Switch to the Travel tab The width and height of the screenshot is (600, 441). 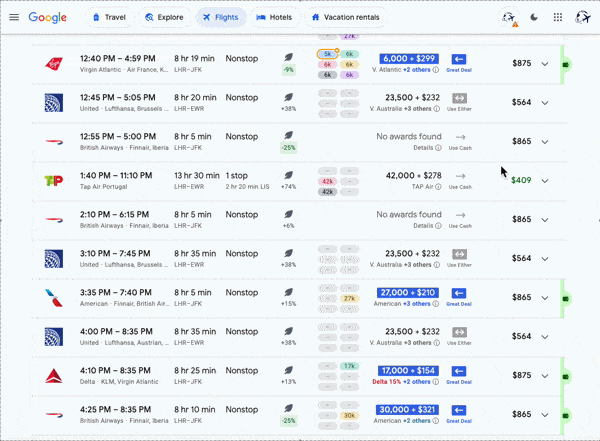[109, 17]
